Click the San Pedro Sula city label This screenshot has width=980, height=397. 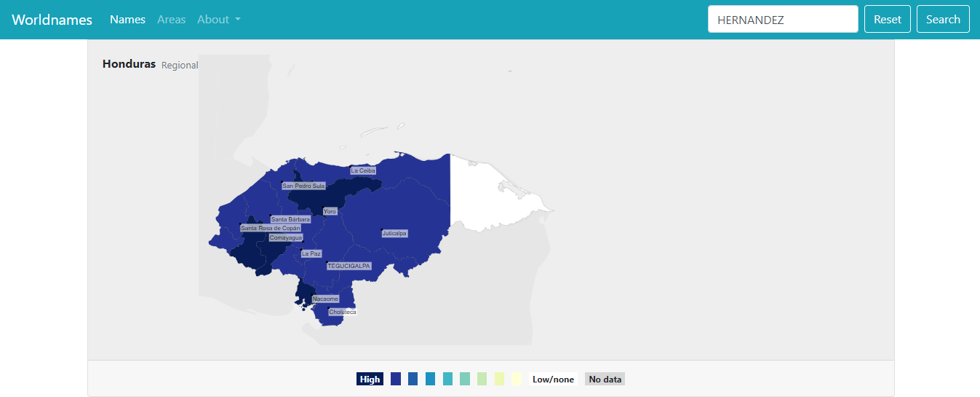click(x=303, y=186)
